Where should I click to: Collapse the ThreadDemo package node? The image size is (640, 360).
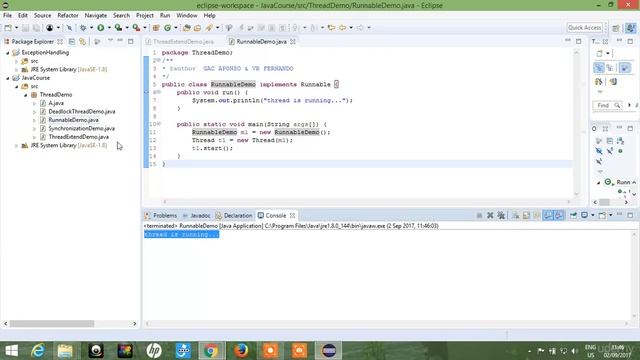pyautogui.click(x=25, y=95)
